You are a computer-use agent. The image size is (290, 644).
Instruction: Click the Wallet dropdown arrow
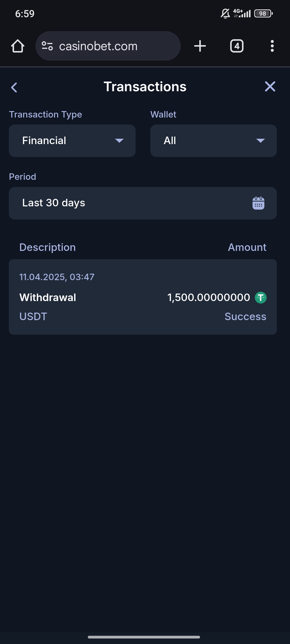pos(260,141)
